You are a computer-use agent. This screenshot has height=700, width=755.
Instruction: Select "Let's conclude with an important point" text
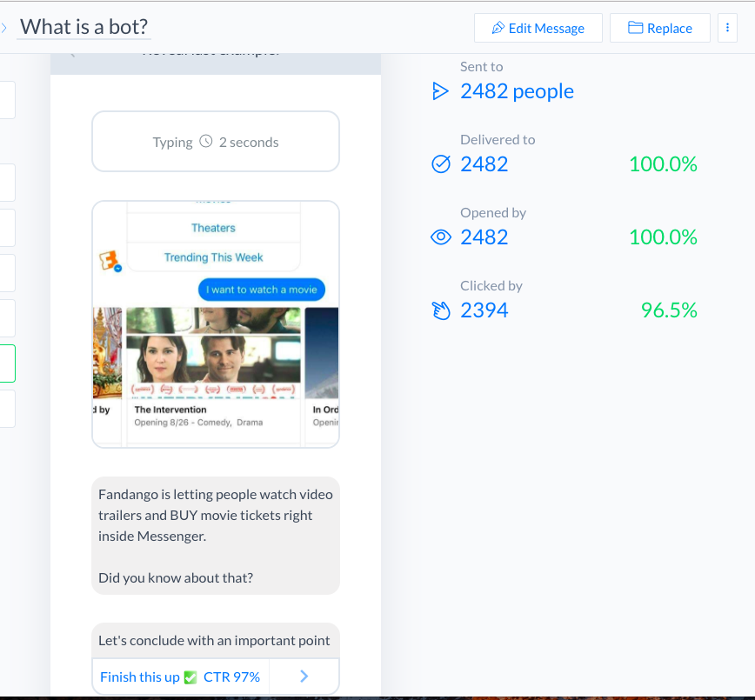(214, 641)
